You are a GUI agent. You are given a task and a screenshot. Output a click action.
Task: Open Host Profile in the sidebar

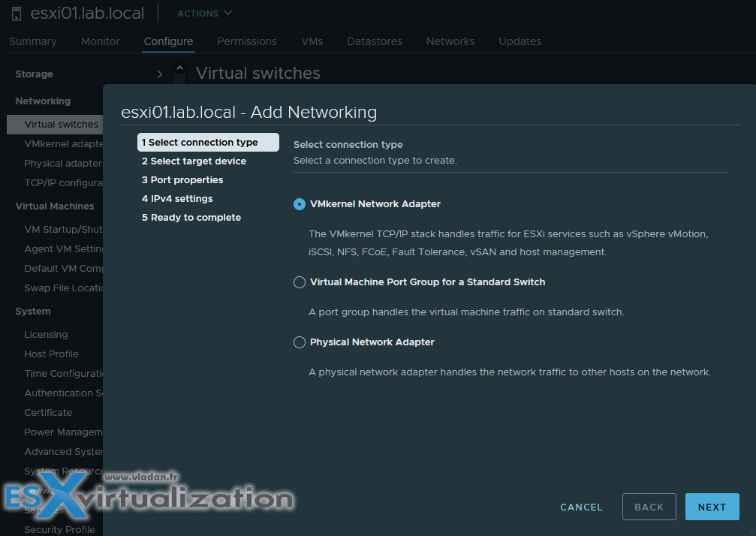51,354
